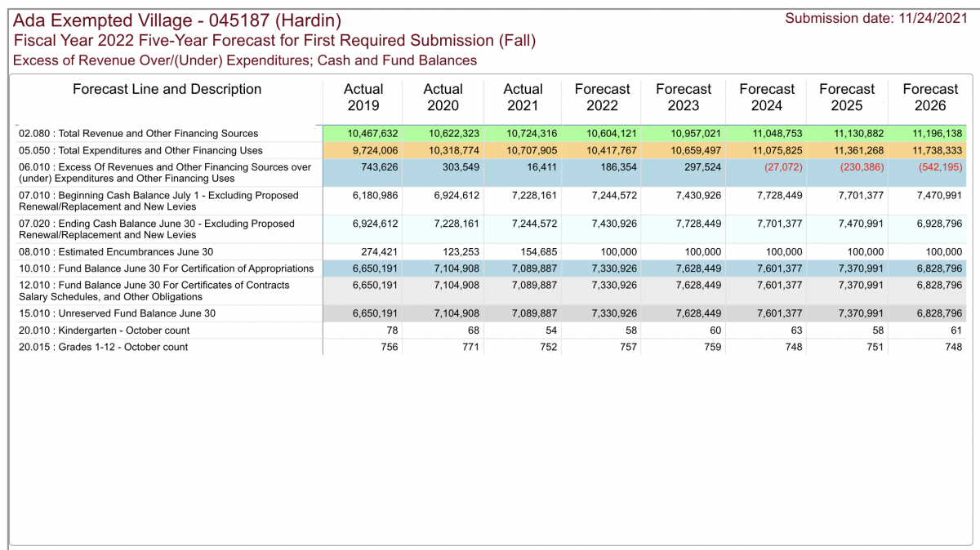Screen dimensions: 980x550
Task: Click the 'Actual 2020' column header
Action: [x=443, y=97]
